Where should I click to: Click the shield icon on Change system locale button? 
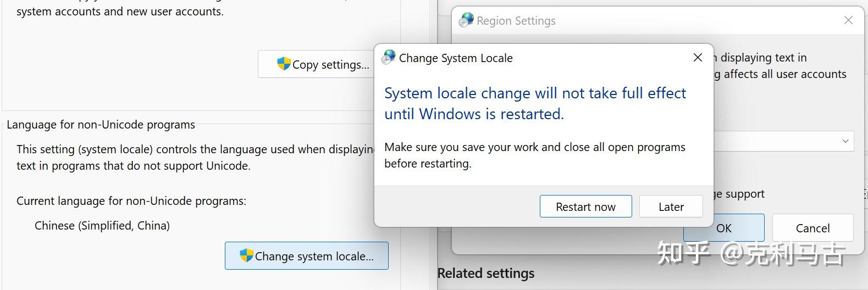246,255
